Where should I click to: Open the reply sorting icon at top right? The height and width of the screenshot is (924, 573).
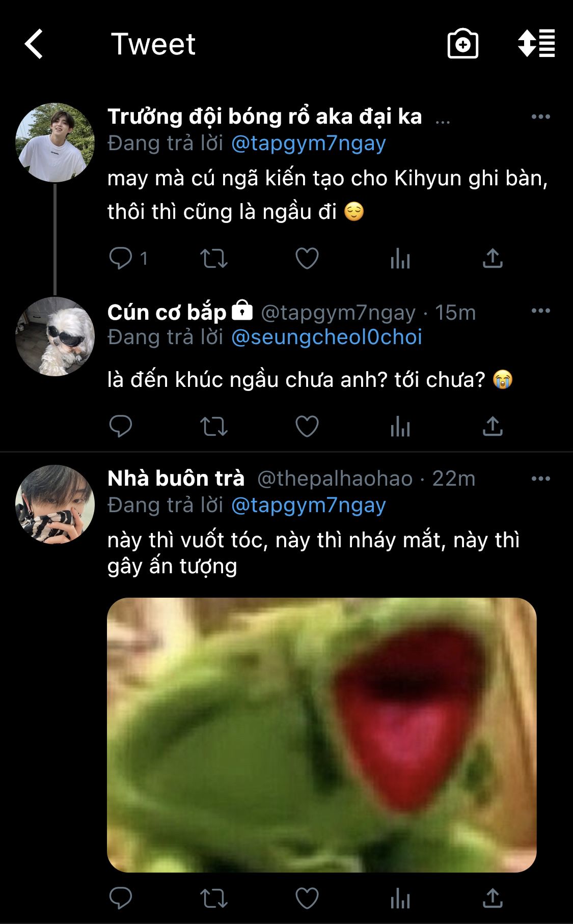[536, 44]
